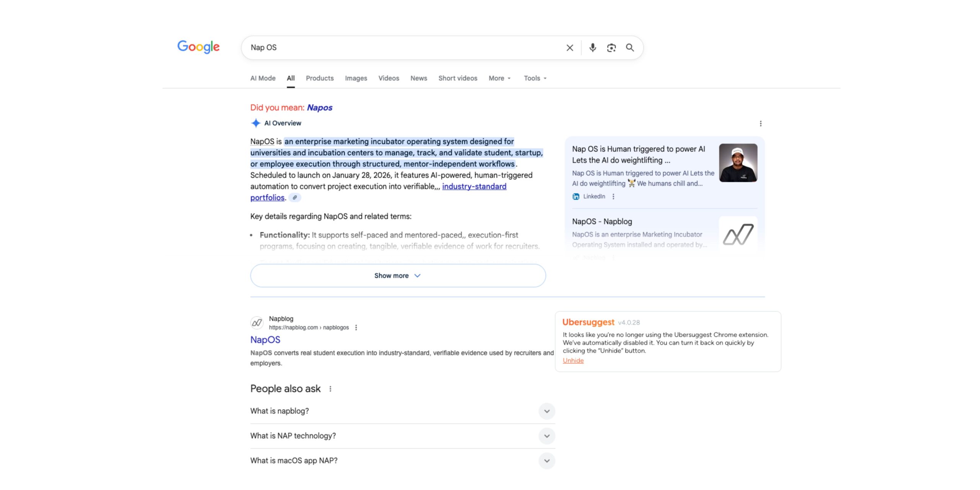Expand the question 'What is macOS app NAP?'
This screenshot has width=980, height=490.
pos(547,461)
